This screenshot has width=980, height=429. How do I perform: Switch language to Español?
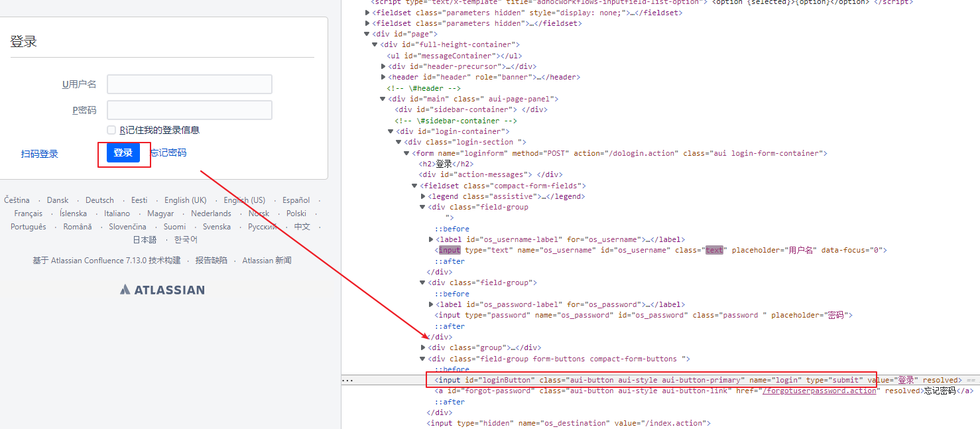tap(296, 200)
